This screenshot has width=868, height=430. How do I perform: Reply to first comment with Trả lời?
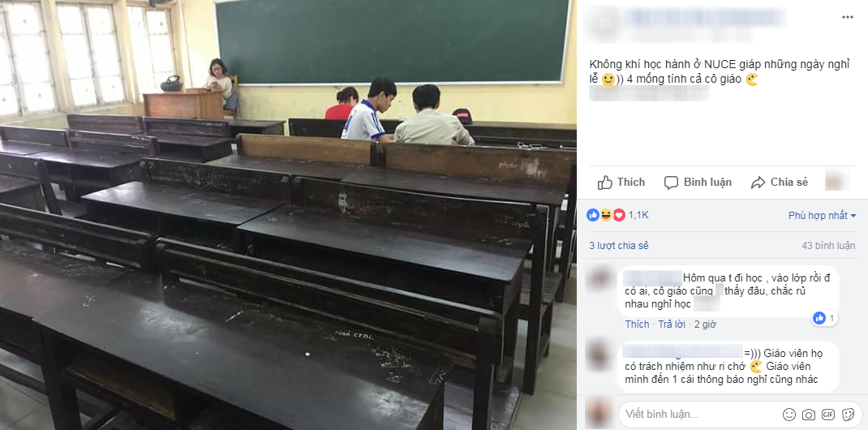tap(672, 325)
